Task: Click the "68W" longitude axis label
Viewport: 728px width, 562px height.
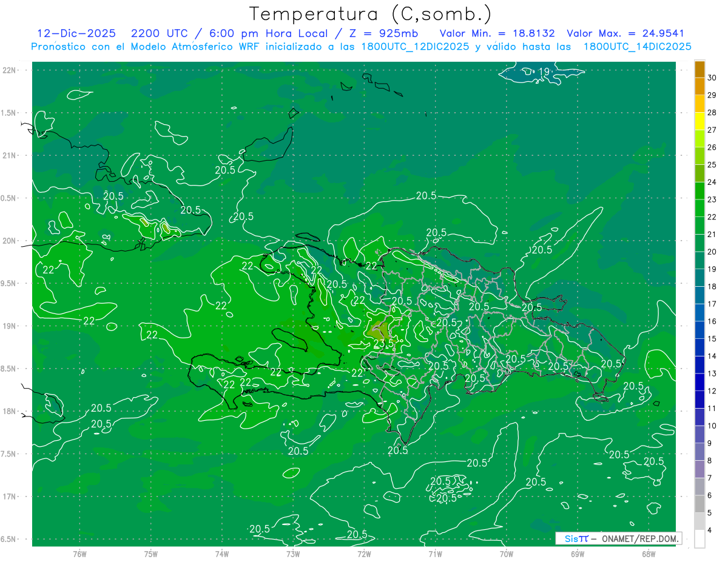Action: point(649,554)
